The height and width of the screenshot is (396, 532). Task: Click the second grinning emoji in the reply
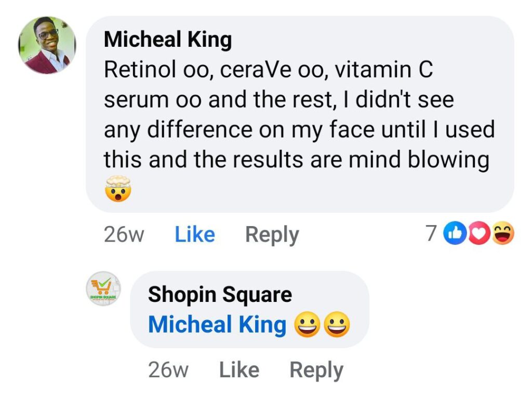tap(337, 325)
